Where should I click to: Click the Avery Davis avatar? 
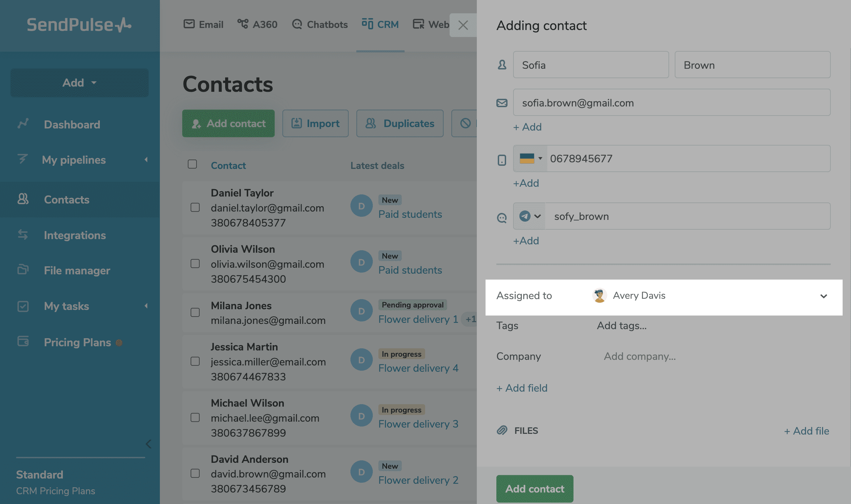click(600, 296)
